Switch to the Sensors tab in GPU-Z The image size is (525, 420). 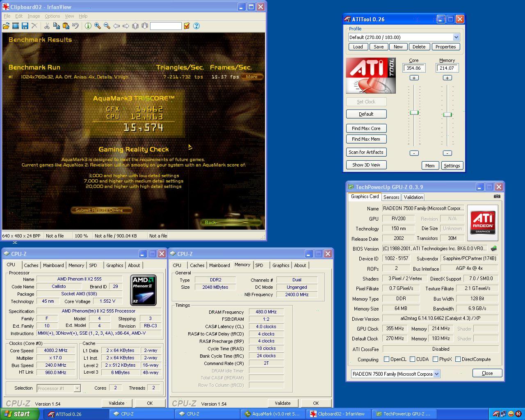pyautogui.click(x=391, y=197)
